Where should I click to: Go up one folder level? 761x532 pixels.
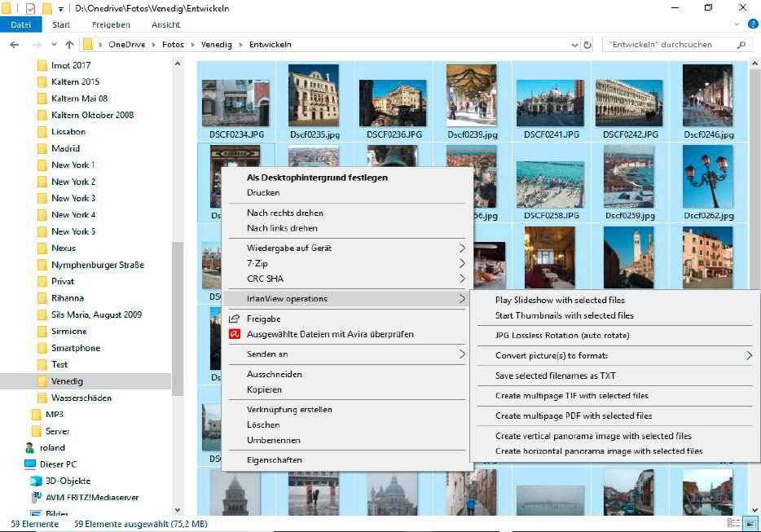[69, 45]
